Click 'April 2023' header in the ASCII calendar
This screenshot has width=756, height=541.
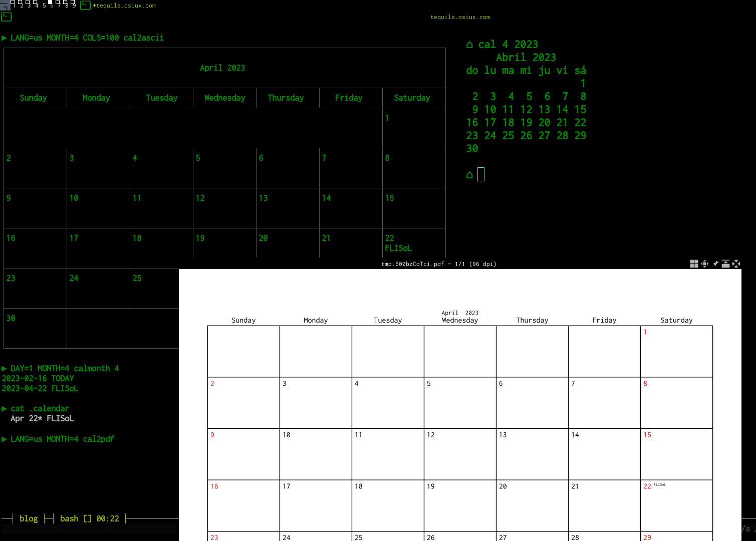[x=222, y=68]
